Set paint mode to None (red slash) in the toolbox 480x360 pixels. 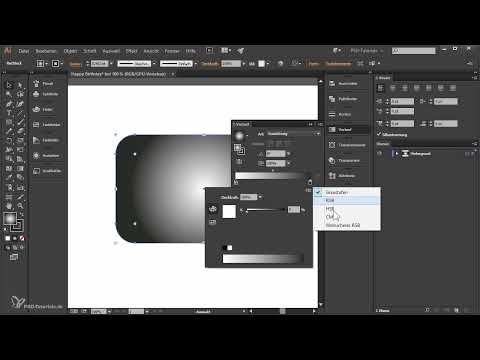(x=22, y=238)
